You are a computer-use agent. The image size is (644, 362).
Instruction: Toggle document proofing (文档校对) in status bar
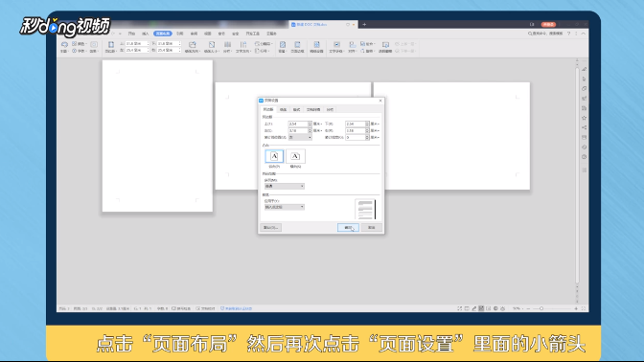(205, 308)
